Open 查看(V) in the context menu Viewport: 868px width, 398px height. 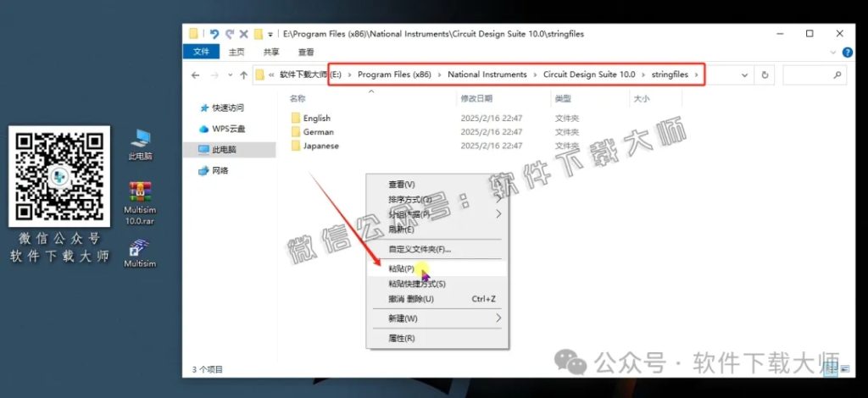pos(437,184)
